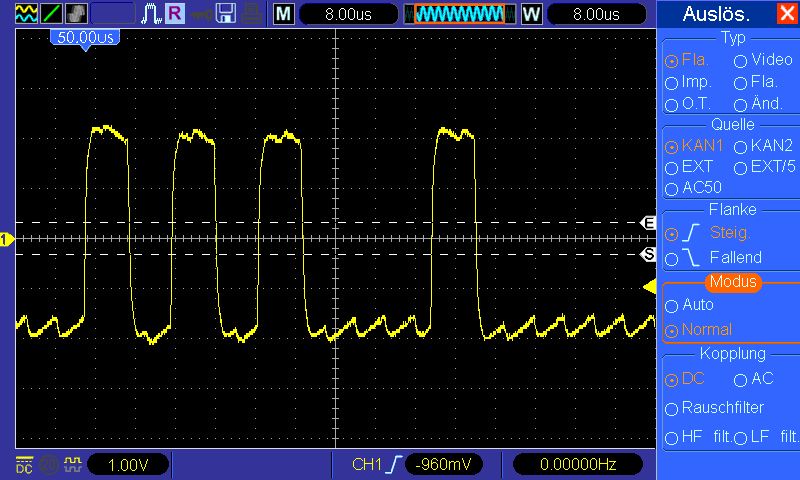Viewport: 800px width, 480px height.
Task: Select Auto trigger mode
Action: pyautogui.click(x=689, y=305)
